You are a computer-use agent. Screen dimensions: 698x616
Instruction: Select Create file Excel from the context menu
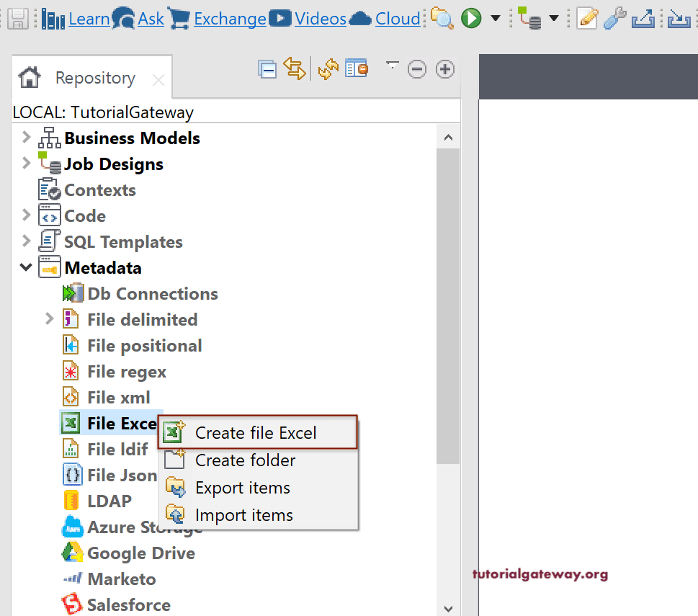(256, 432)
